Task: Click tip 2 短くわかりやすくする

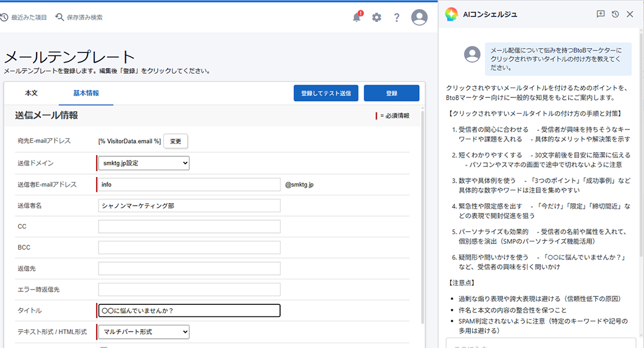Action: (541, 159)
